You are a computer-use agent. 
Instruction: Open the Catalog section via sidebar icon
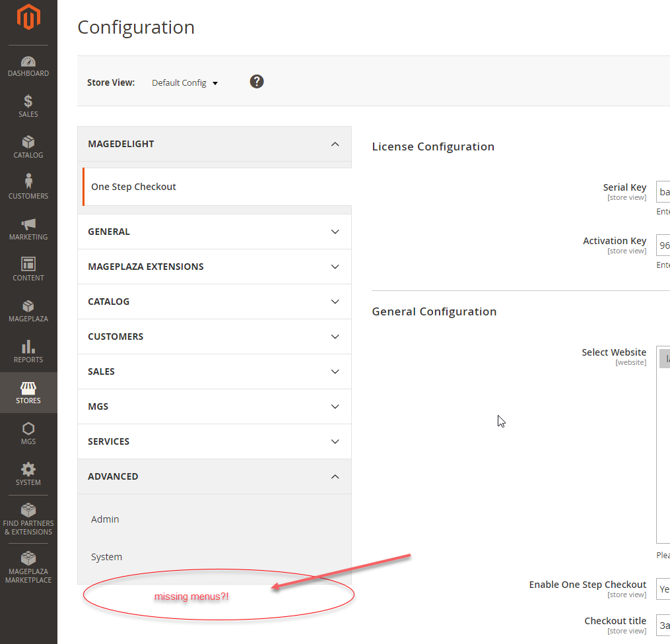[28, 146]
